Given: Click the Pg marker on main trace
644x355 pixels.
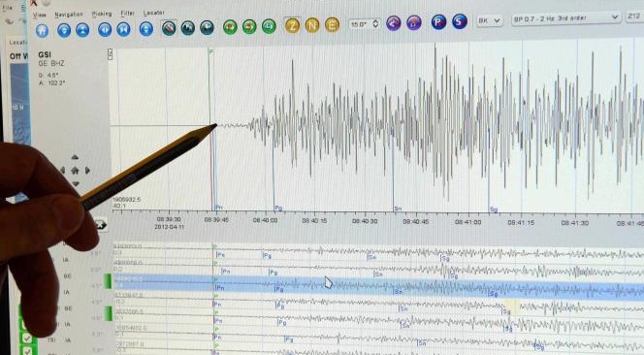Looking at the screenshot, I should click(x=278, y=209).
